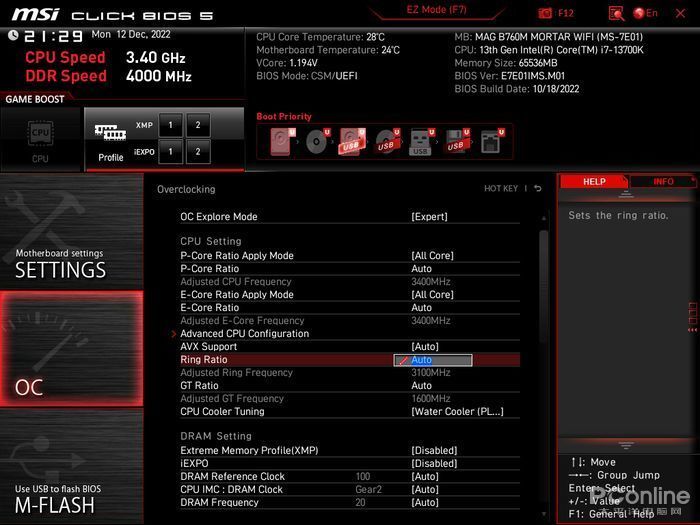
Task: Open the HOT KEY list
Action: pos(501,188)
